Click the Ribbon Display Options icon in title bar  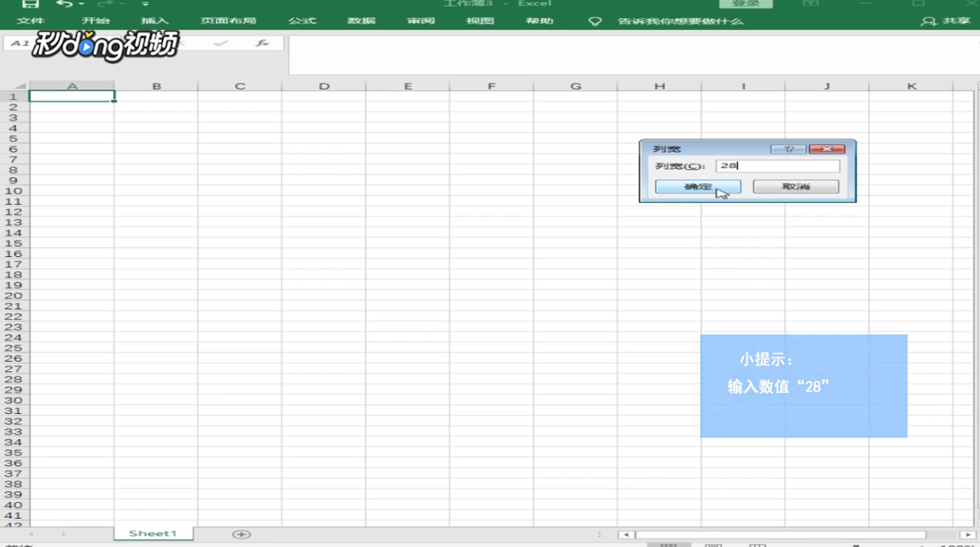(810, 3)
